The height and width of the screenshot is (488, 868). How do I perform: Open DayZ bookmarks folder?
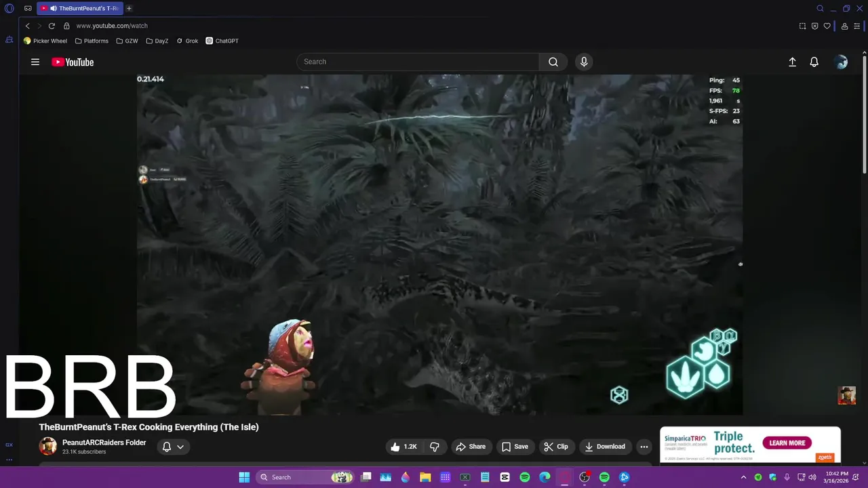tap(157, 41)
